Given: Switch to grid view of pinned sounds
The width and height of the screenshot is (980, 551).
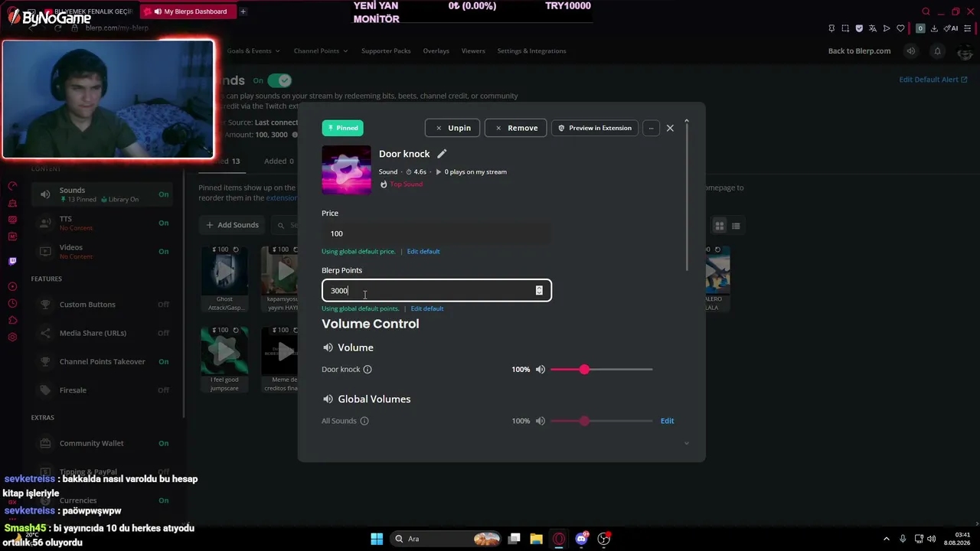Looking at the screenshot, I should point(720,226).
